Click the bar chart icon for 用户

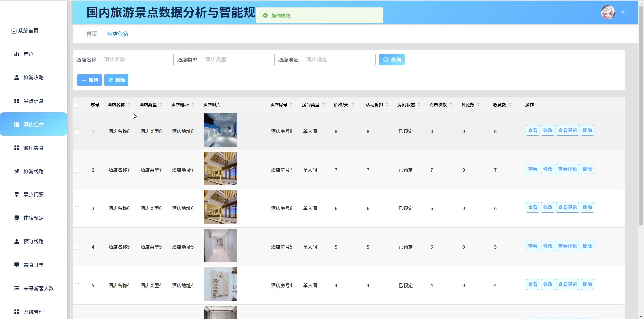coord(16,54)
